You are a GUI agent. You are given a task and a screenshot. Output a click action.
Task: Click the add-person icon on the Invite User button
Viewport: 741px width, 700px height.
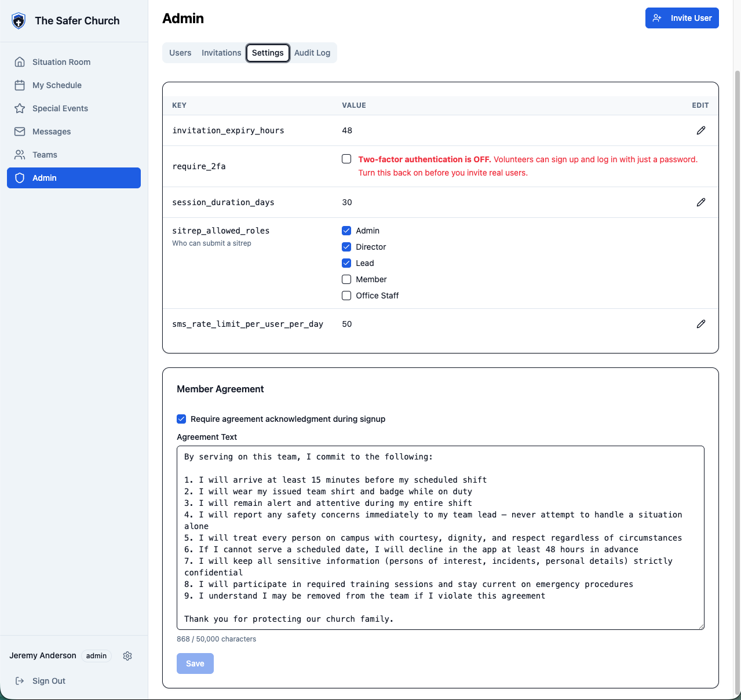[657, 18]
